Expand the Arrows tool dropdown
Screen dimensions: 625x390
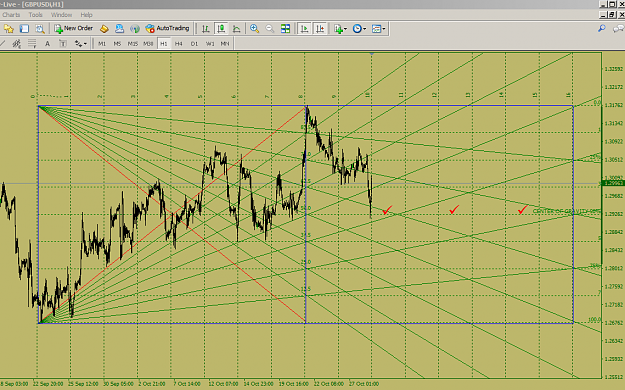coord(85,44)
